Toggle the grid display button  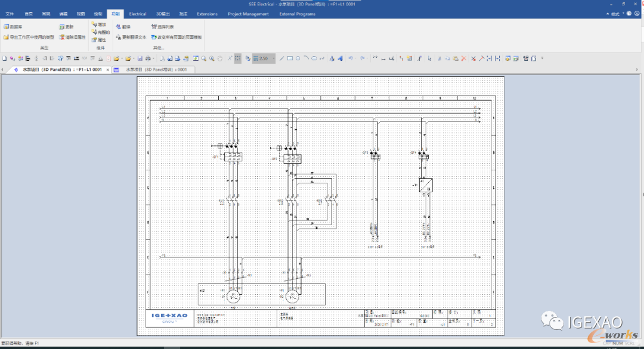click(237, 58)
